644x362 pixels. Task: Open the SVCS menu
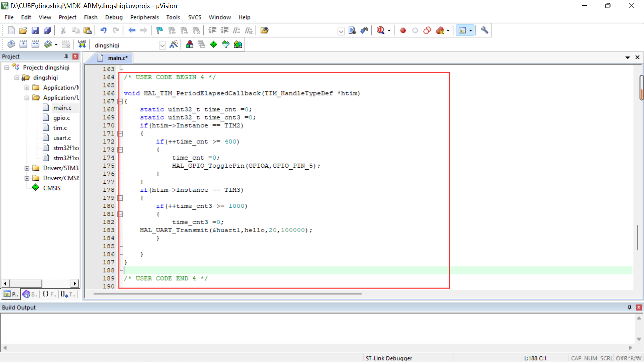(195, 17)
